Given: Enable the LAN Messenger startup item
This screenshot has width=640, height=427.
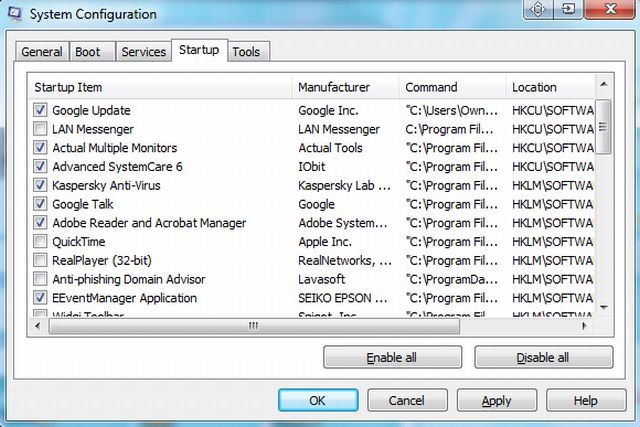Looking at the screenshot, I should 40,129.
